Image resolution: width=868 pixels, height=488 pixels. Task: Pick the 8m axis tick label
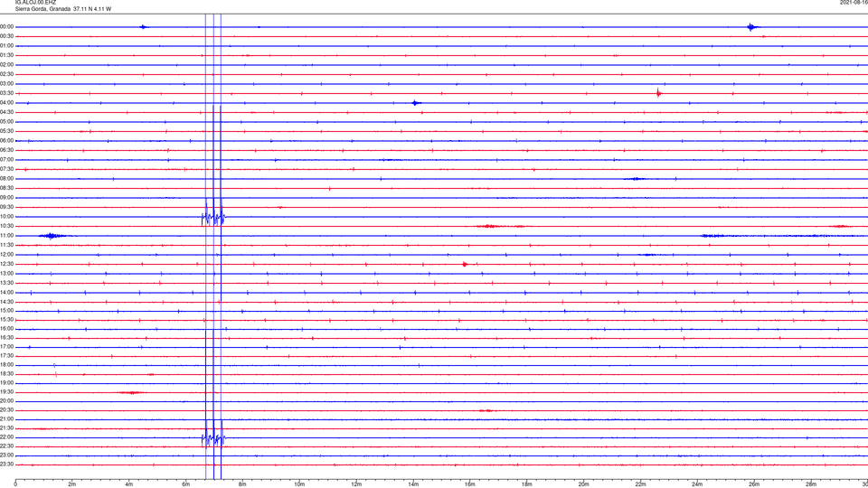[242, 484]
